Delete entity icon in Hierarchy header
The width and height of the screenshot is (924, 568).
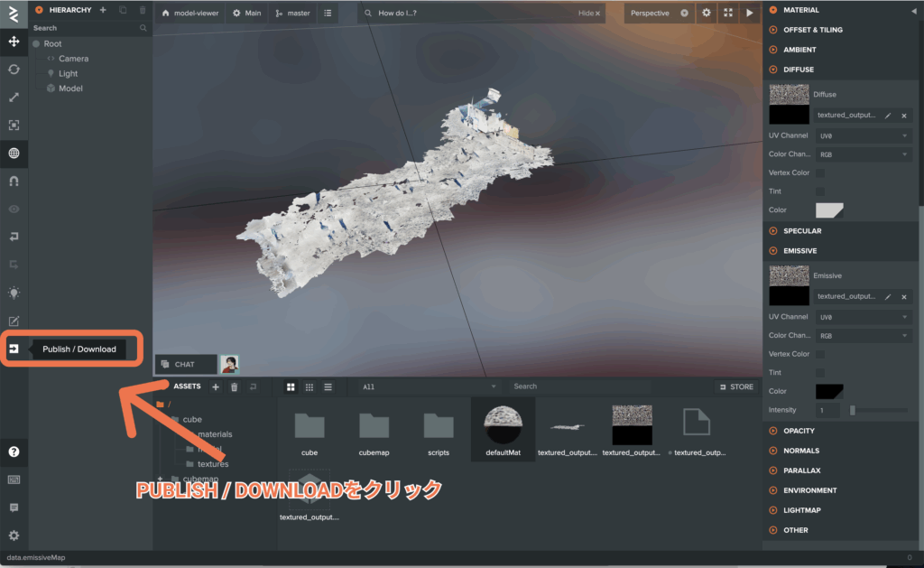[x=142, y=10]
